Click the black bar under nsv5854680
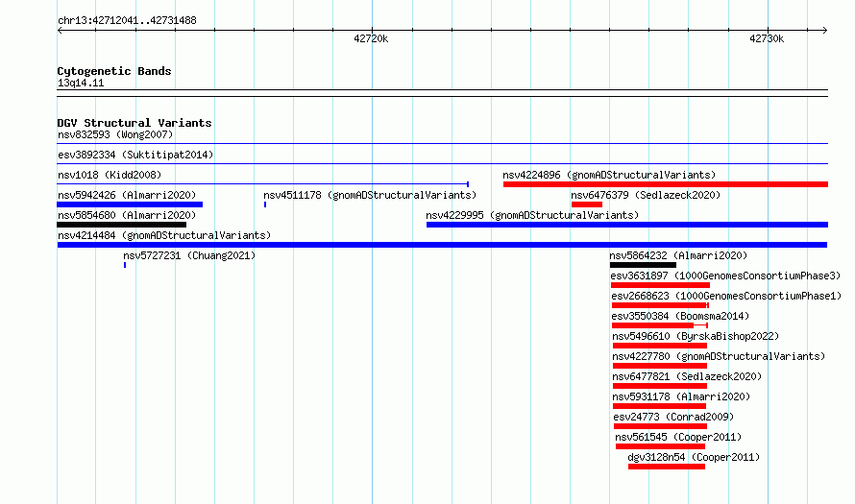This screenshot has height=504, width=855. [x=122, y=225]
